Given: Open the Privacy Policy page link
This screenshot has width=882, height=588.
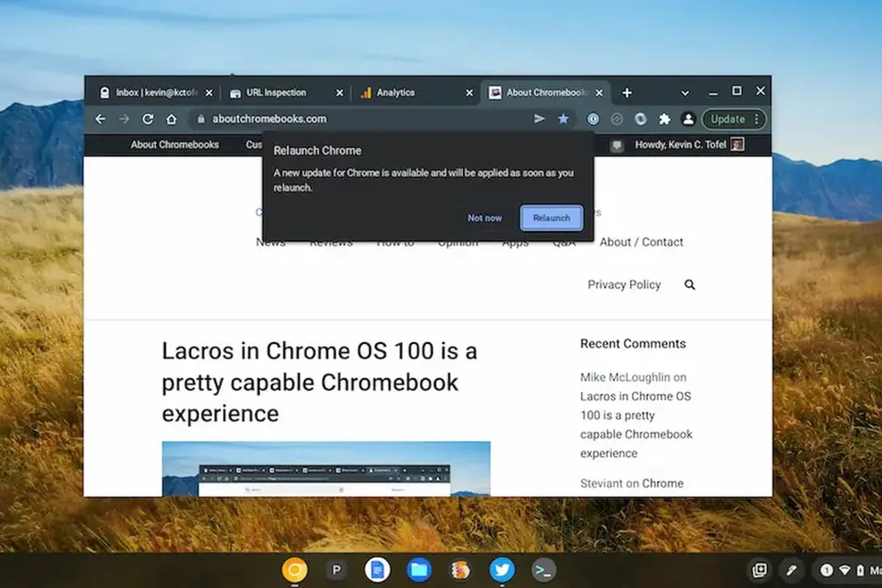Looking at the screenshot, I should (x=624, y=284).
